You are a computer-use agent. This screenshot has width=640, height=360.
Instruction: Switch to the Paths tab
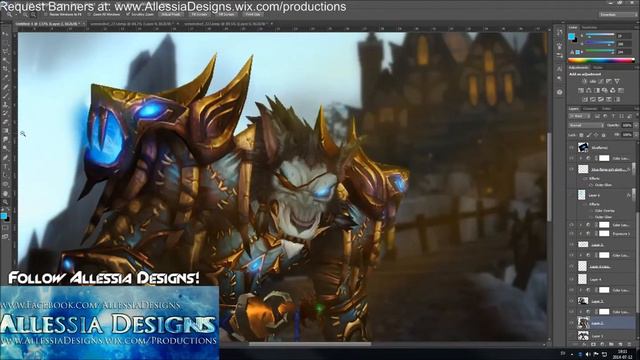(607, 109)
